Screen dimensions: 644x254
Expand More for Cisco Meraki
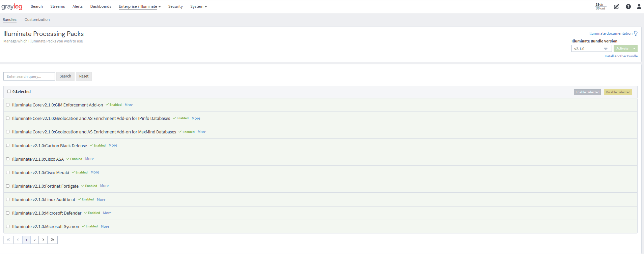[95, 172]
